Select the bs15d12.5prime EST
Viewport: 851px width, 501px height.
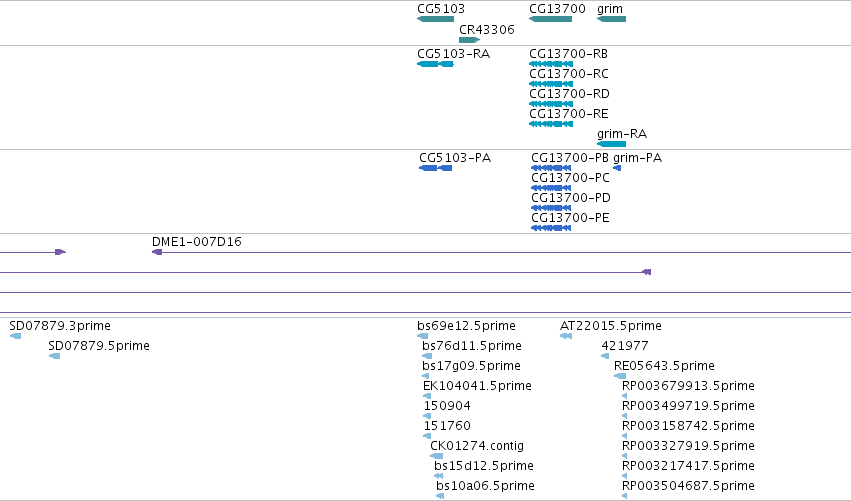tap(439, 476)
